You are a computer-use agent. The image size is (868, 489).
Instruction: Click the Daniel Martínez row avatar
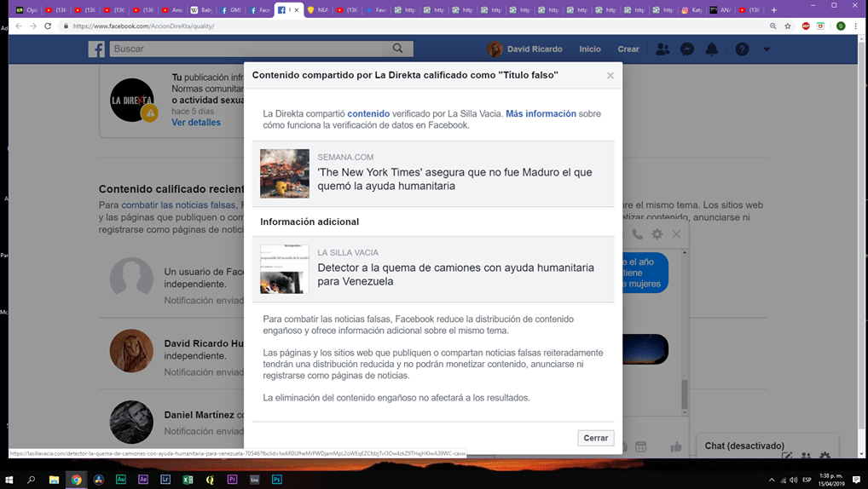pos(131,422)
